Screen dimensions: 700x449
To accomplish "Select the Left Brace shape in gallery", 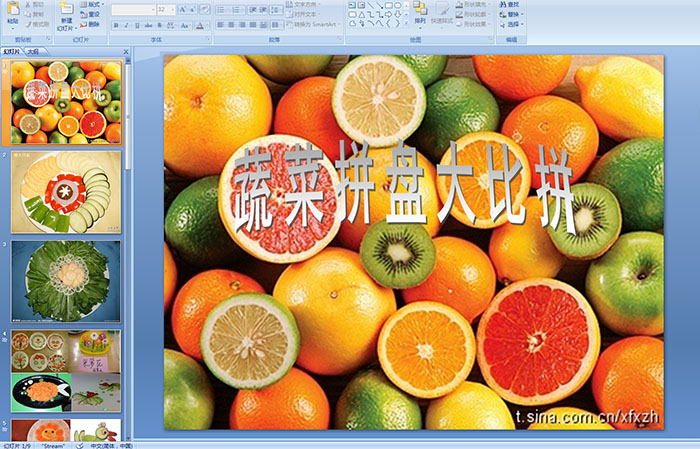I will (x=388, y=23).
